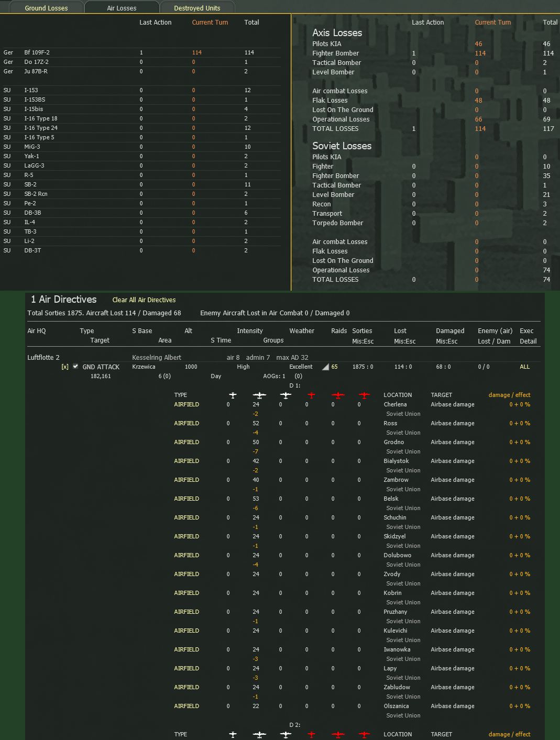The width and height of the screenshot is (560, 740).
Task: Click AIRFIELD entry for Grodno
Action: coord(186,442)
